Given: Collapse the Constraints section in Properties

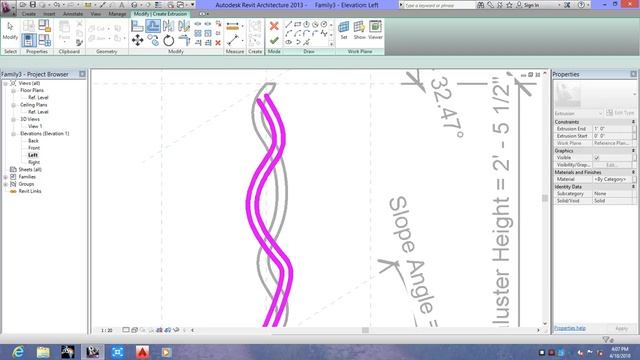Looking at the screenshot, I should tap(633, 122).
